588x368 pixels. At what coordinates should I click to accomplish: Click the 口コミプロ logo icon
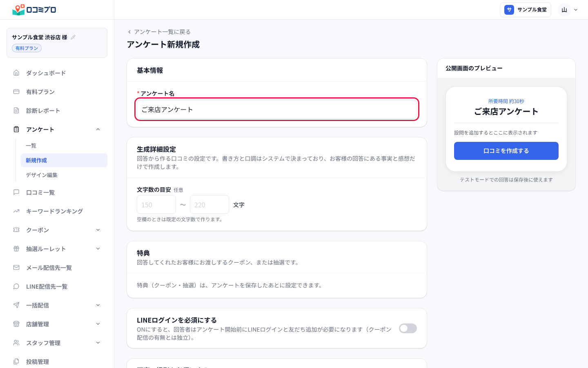pos(19,9)
